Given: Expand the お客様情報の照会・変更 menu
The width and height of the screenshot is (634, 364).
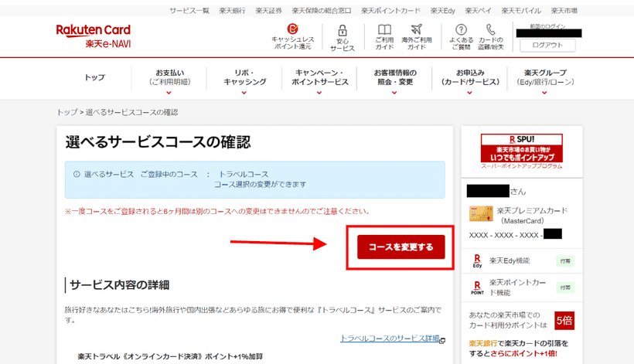Looking at the screenshot, I should tap(394, 83).
